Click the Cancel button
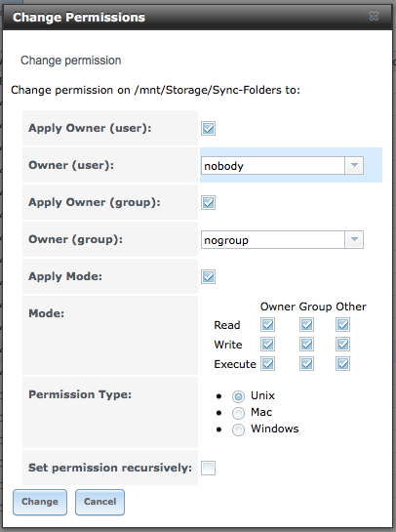396x532 pixels. (100, 502)
